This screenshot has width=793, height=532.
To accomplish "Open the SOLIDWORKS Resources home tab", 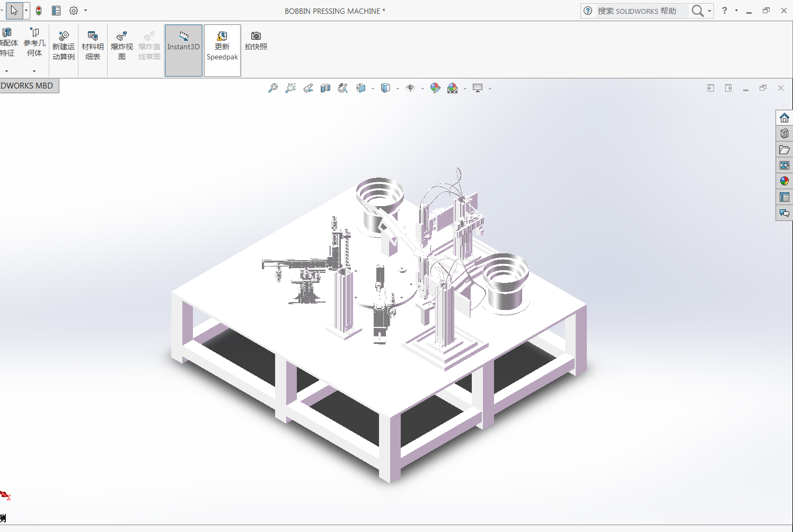I will coord(785,118).
